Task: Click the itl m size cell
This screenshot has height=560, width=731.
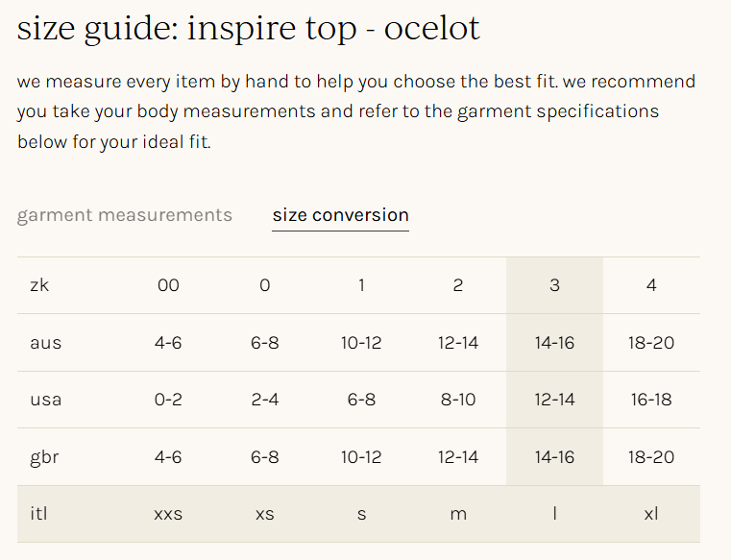Action: point(458,514)
